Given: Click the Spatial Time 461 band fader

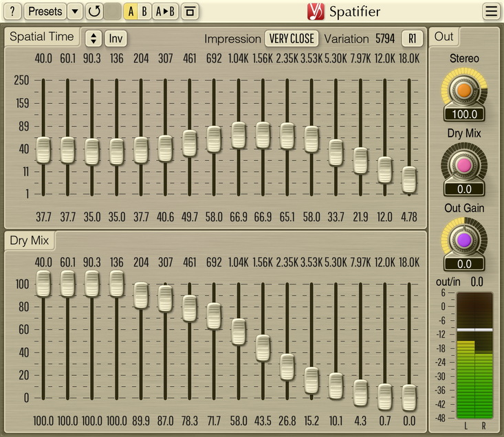Looking at the screenshot, I should (x=190, y=143).
